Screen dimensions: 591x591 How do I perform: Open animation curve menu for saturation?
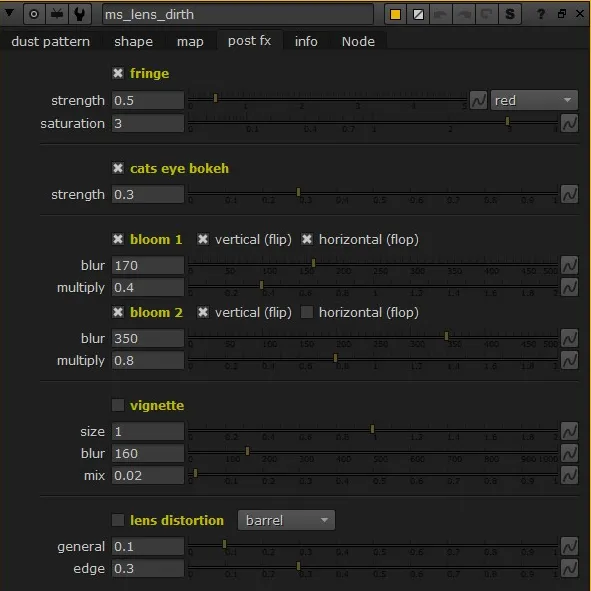[569, 123]
